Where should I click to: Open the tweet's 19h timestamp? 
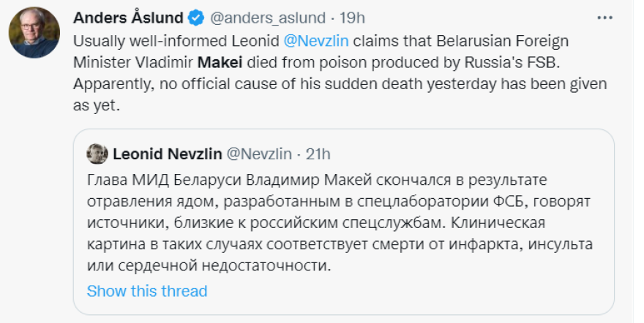(352, 18)
